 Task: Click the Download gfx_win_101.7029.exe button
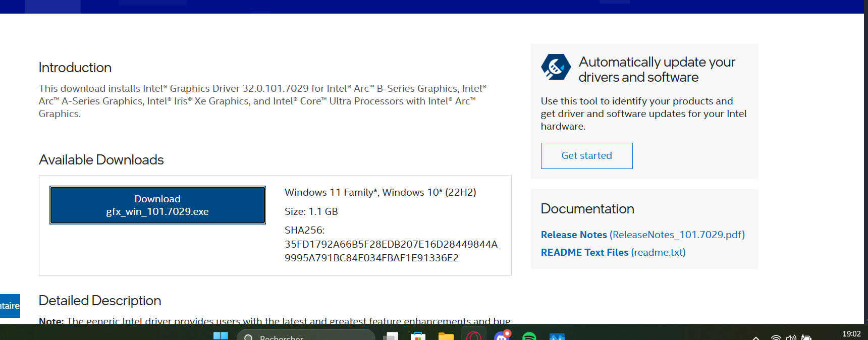157,205
